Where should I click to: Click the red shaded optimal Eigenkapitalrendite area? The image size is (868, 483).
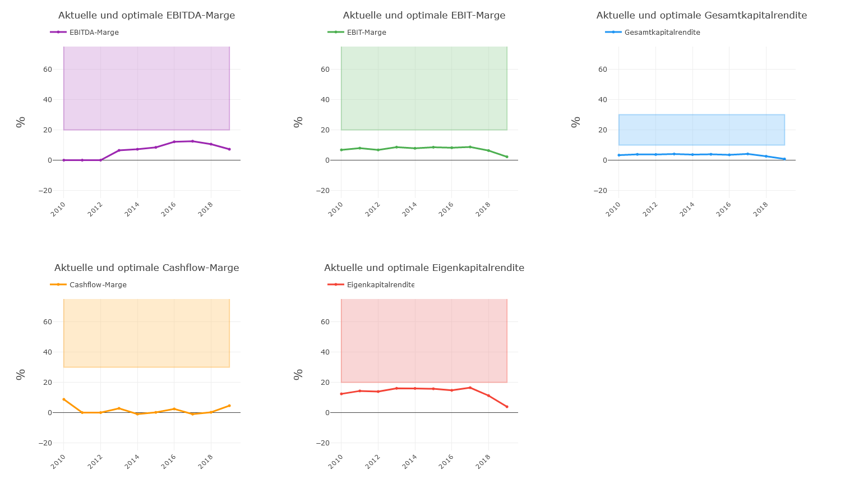coord(424,341)
